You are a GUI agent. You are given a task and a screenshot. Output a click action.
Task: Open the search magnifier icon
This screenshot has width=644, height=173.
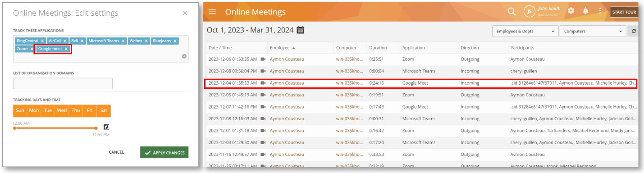click(x=512, y=12)
